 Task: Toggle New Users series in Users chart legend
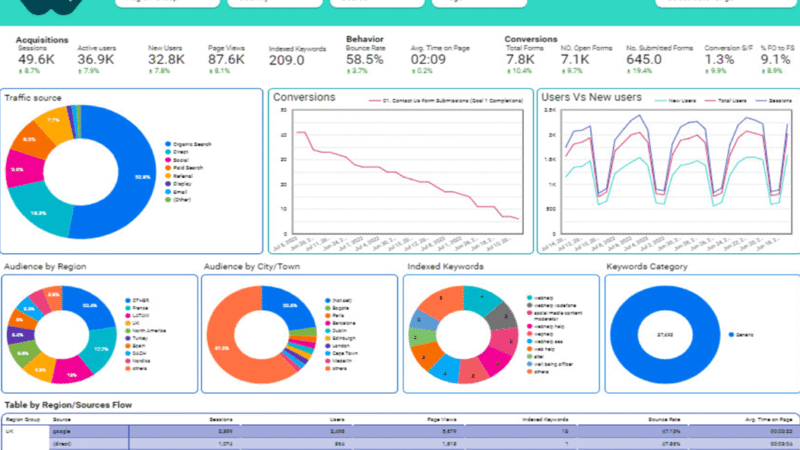[679, 100]
